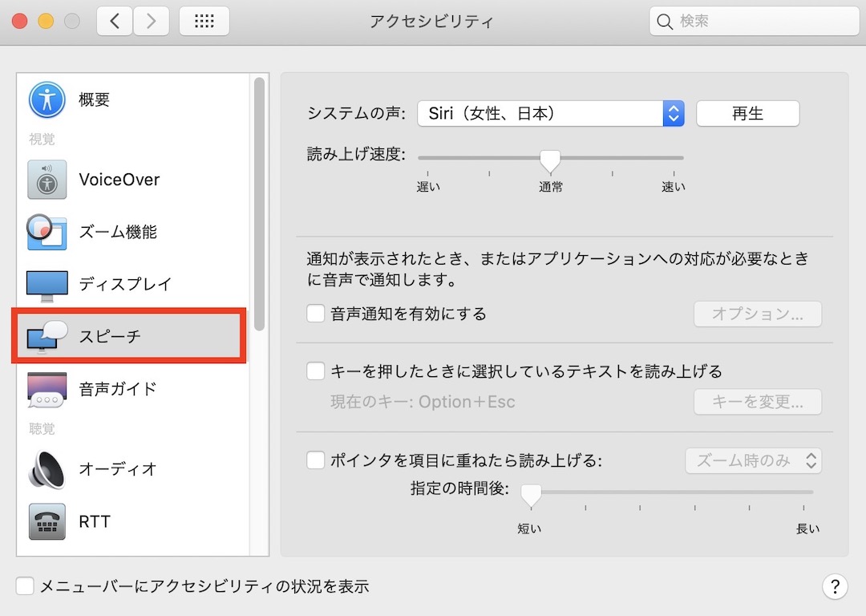Open help with the question mark button
This screenshot has width=866, height=616.
click(835, 586)
